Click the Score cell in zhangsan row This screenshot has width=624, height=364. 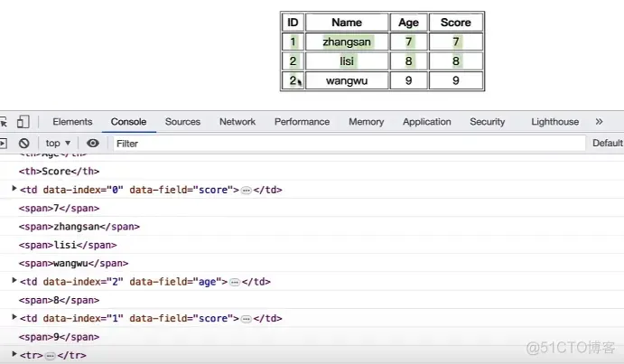[x=456, y=42]
